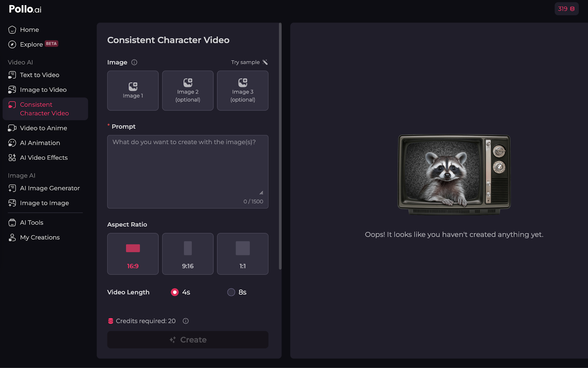Image resolution: width=588 pixels, height=368 pixels.
Task: Click the Image to Video icon
Action: (12, 90)
